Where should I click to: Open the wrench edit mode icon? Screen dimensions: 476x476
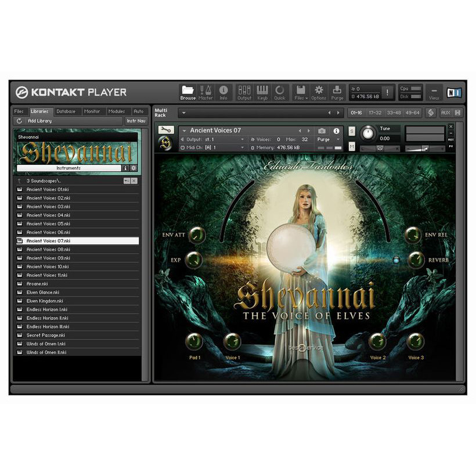(x=166, y=130)
